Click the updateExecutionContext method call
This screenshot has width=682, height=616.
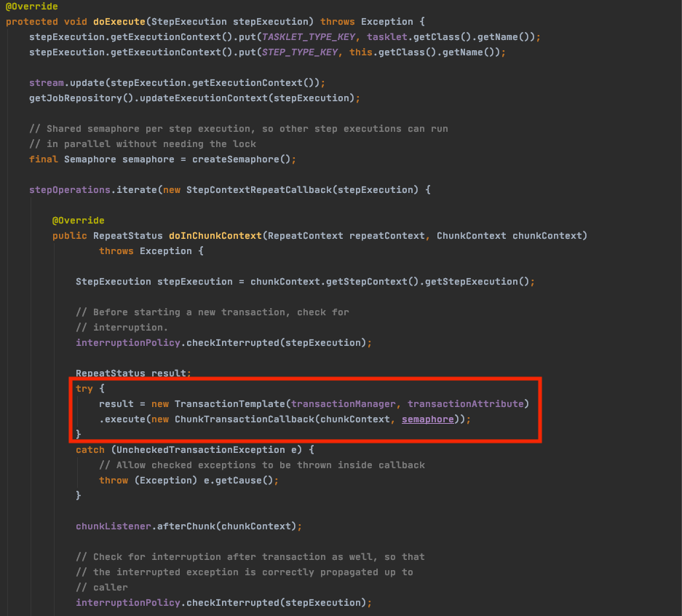point(204,98)
